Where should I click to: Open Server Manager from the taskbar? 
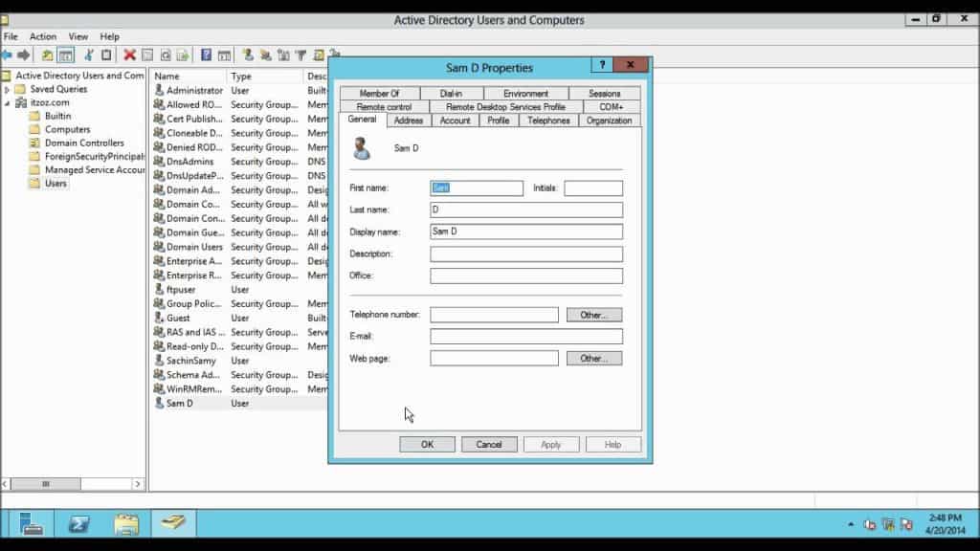pyautogui.click(x=29, y=523)
